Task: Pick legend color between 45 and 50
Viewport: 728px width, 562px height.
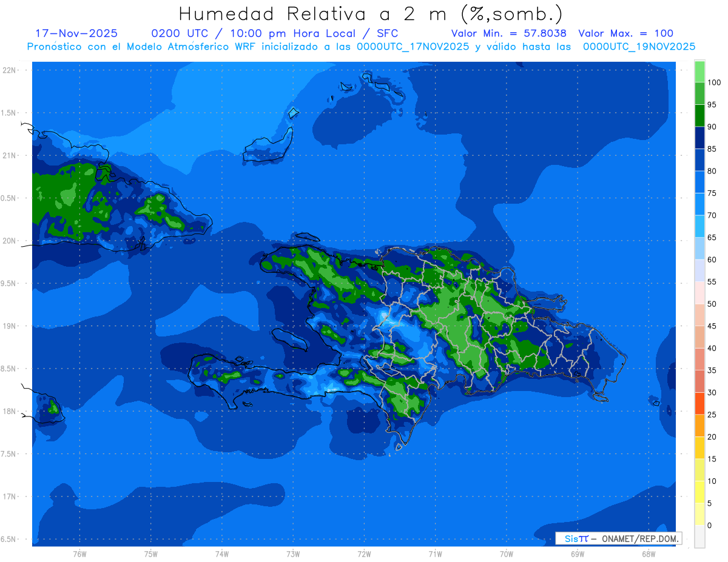Action: click(x=699, y=315)
